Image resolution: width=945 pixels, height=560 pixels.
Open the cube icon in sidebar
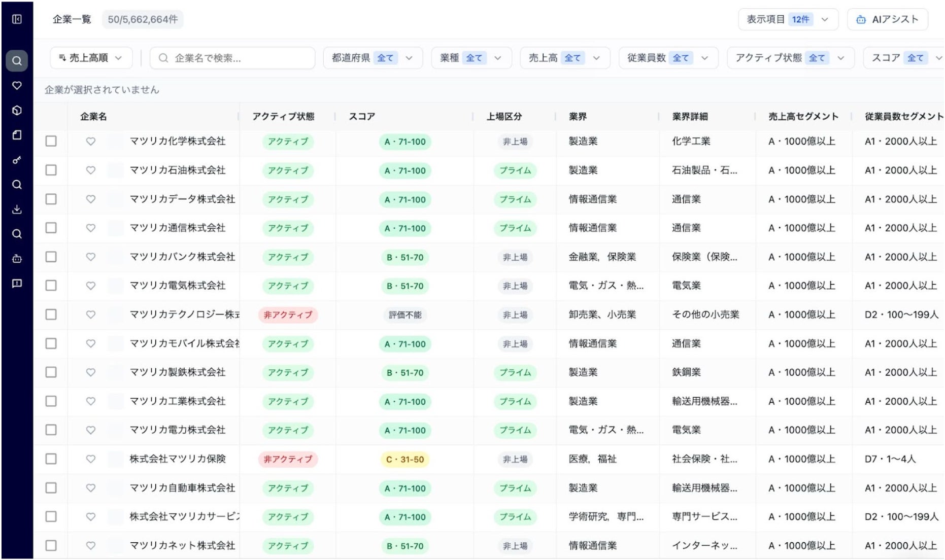point(17,111)
